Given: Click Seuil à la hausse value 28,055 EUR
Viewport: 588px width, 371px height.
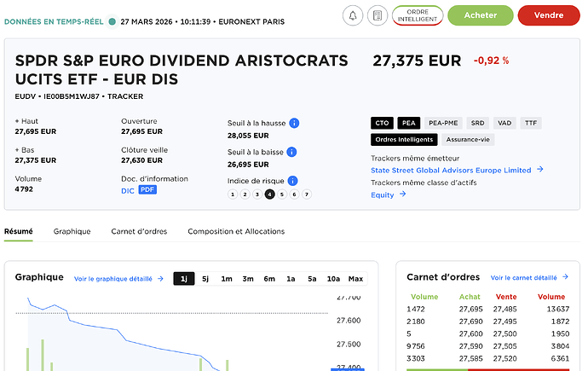Looking at the screenshot, I should click(248, 136).
